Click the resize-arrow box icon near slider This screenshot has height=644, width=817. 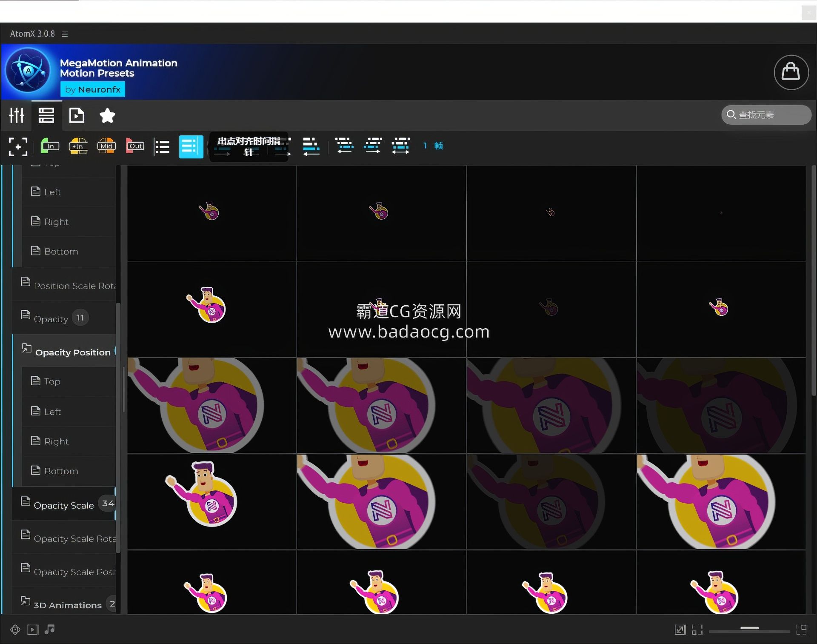point(680,630)
